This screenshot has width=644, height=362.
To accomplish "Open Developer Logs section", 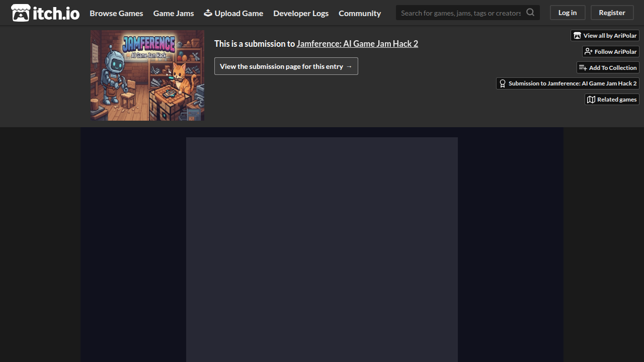I will [301, 13].
